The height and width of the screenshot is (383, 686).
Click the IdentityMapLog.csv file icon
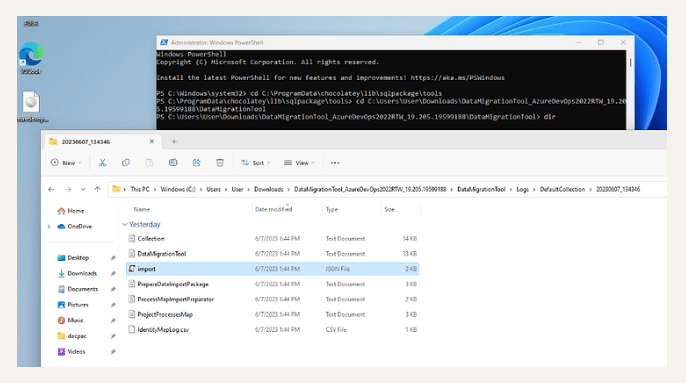click(x=132, y=329)
